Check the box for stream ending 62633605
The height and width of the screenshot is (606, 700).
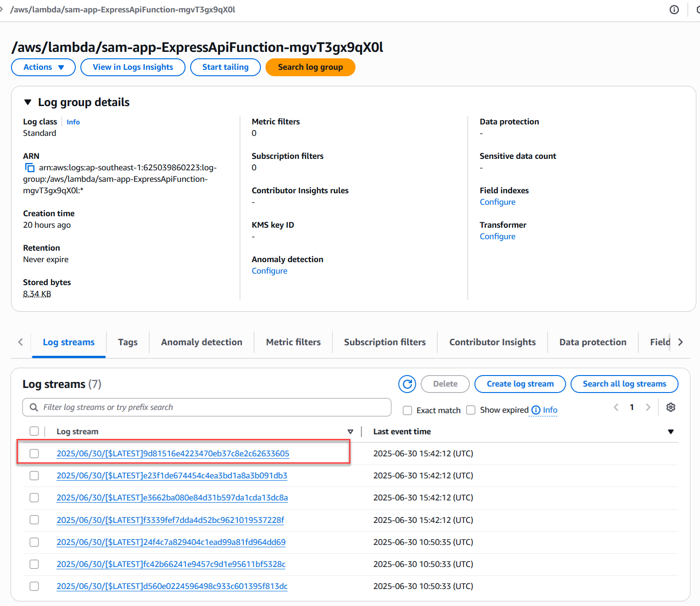[34, 454]
